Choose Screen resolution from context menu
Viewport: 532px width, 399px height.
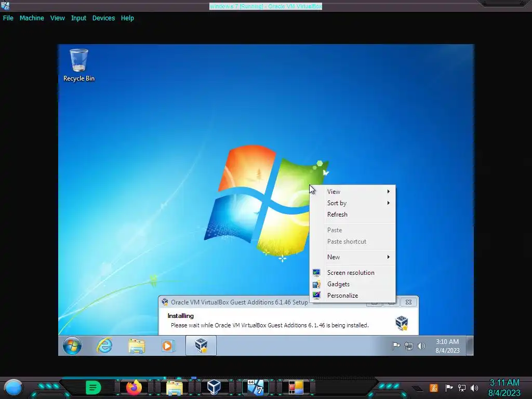(353, 273)
